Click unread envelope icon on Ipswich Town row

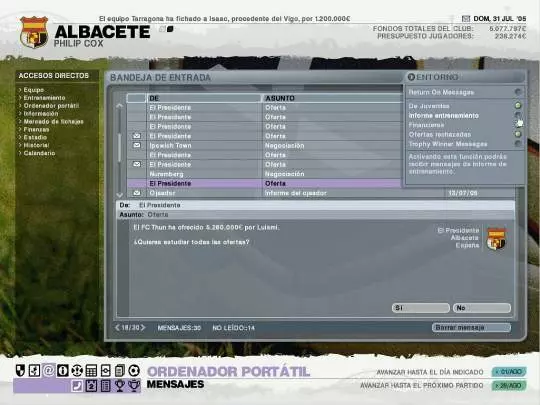pos(137,145)
